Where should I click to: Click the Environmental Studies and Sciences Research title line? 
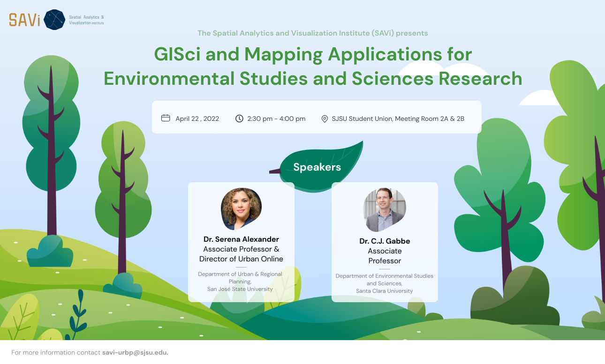313,78
